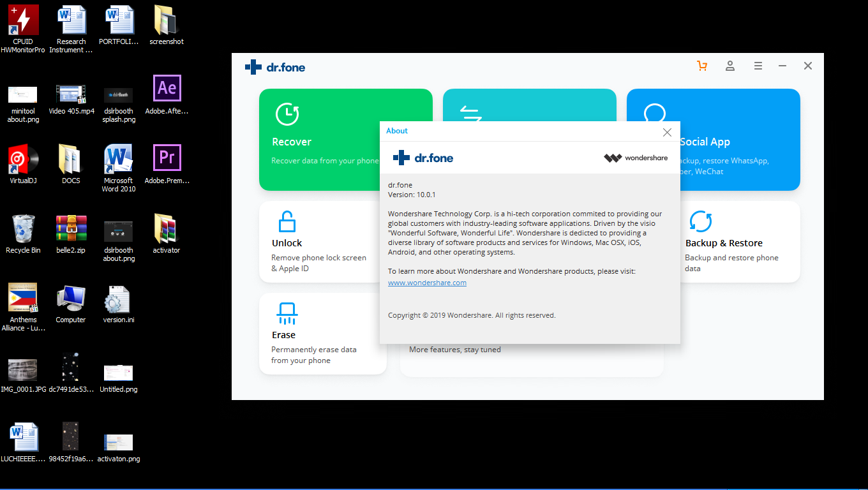Select belle2.zip archive file
868x490 pixels.
(71, 234)
